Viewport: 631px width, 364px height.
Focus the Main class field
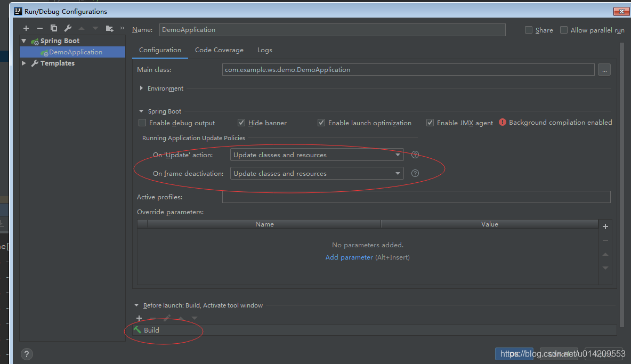click(408, 70)
